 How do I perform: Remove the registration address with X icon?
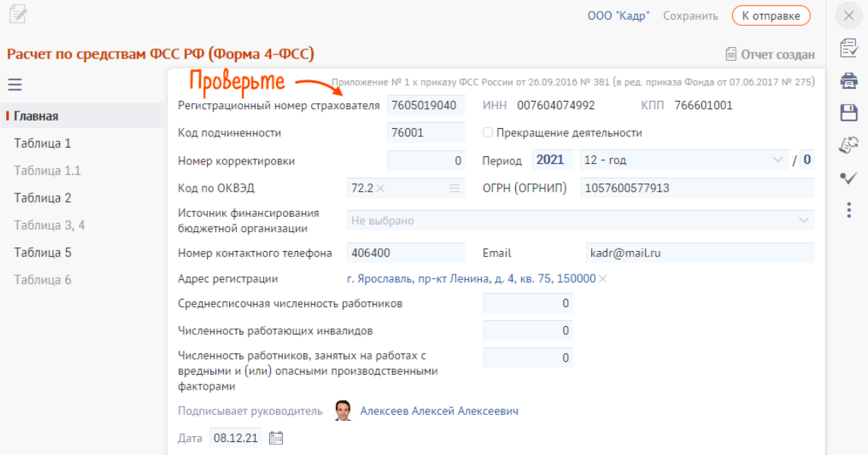(603, 279)
